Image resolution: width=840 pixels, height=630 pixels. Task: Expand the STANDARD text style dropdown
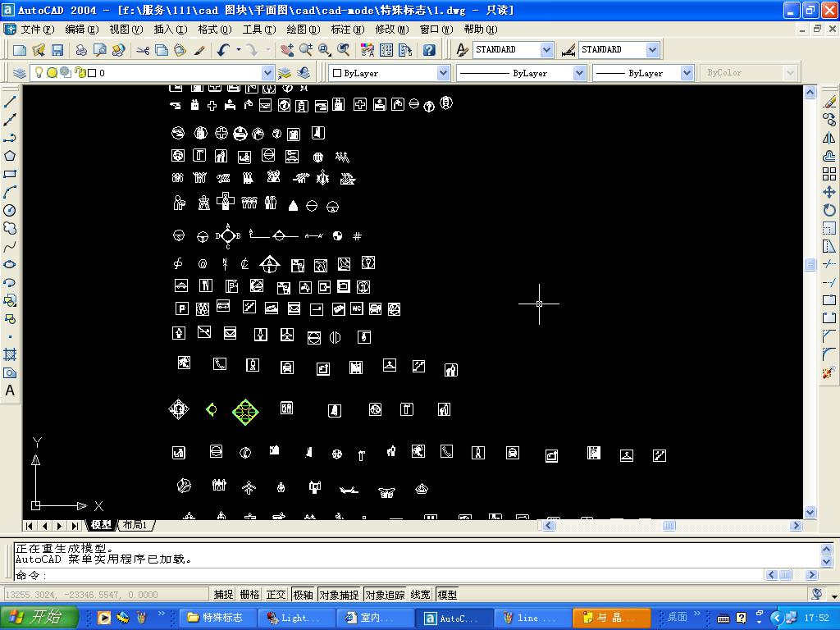(x=546, y=50)
